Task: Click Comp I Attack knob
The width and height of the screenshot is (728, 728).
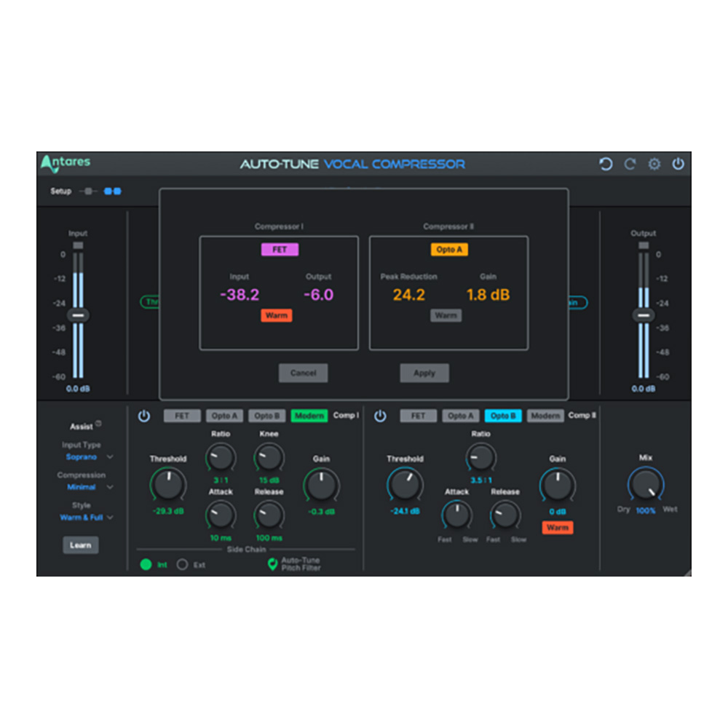Action: pyautogui.click(x=221, y=515)
